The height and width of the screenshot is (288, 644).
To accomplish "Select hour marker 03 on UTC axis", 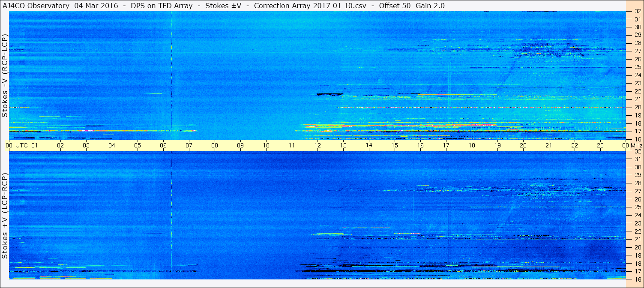I will [x=86, y=145].
